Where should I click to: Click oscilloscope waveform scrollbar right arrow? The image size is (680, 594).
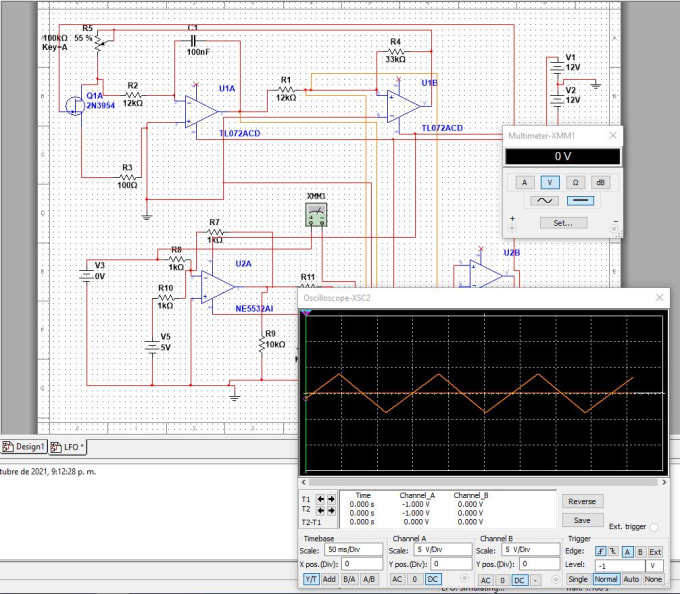click(x=664, y=482)
